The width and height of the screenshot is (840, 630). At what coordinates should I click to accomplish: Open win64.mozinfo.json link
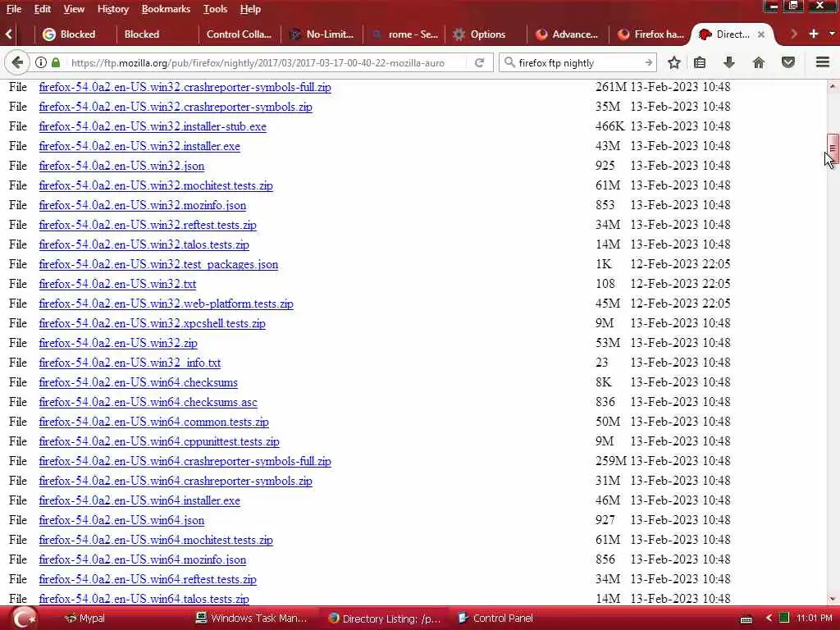click(143, 559)
